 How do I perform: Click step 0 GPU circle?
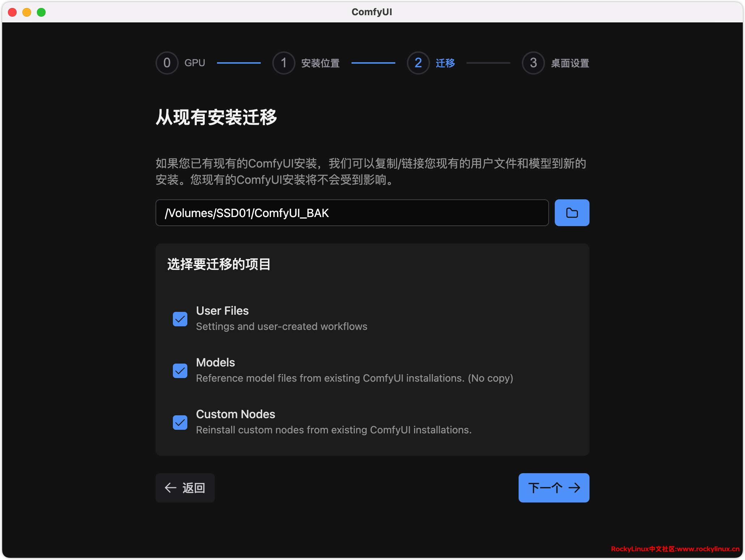[167, 63]
